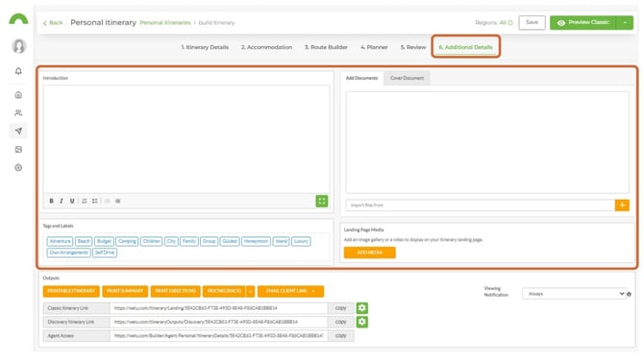Open the Pricing dropdown arrow

click(x=251, y=291)
